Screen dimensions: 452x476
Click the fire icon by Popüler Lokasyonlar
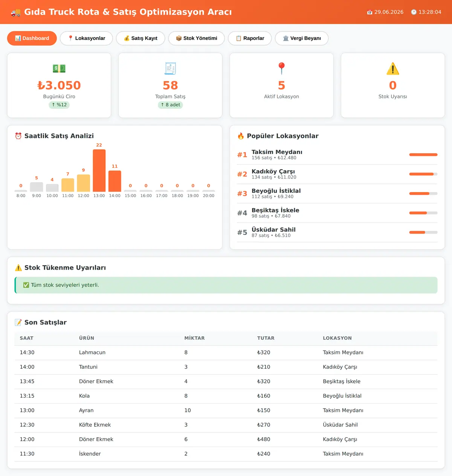pos(241,136)
